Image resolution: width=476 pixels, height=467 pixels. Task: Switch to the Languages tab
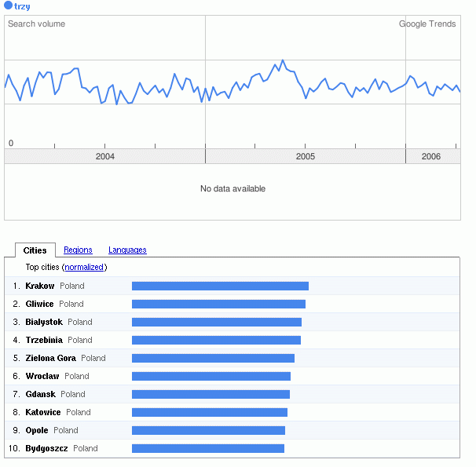127,250
